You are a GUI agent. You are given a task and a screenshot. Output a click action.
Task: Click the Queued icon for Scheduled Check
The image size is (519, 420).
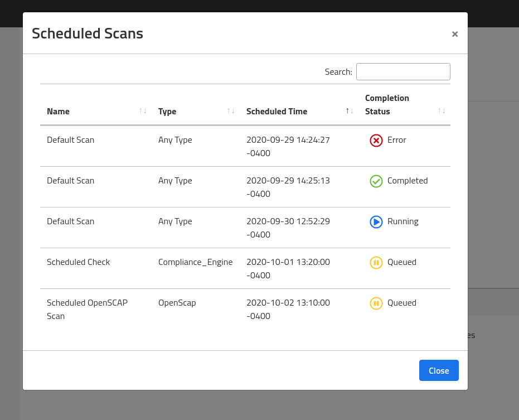click(376, 263)
